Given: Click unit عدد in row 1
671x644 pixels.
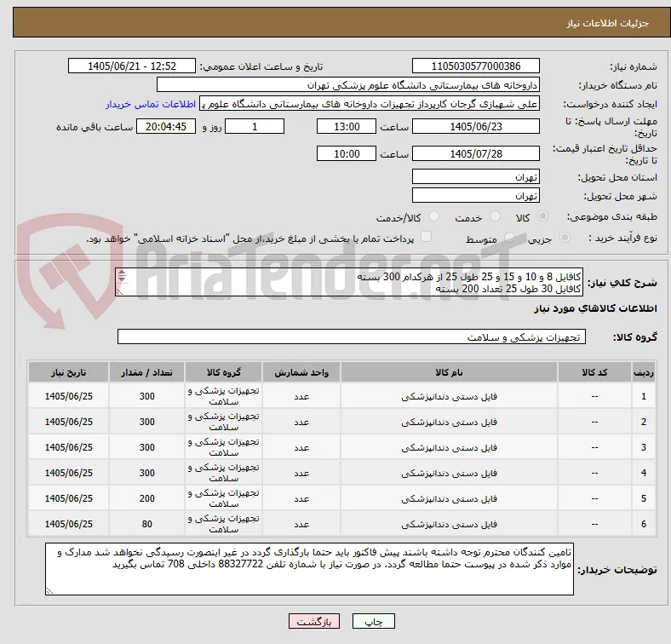Looking at the screenshot, I should pos(301,396).
